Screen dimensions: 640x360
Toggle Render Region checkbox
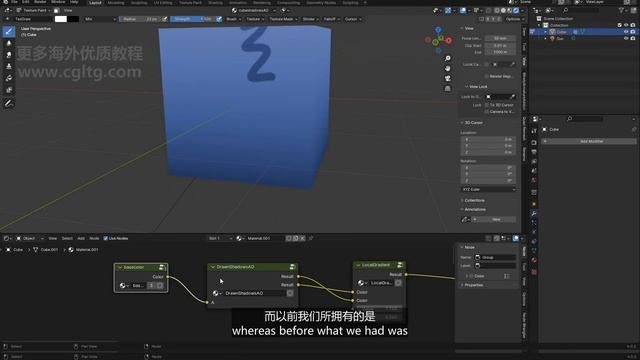point(487,76)
